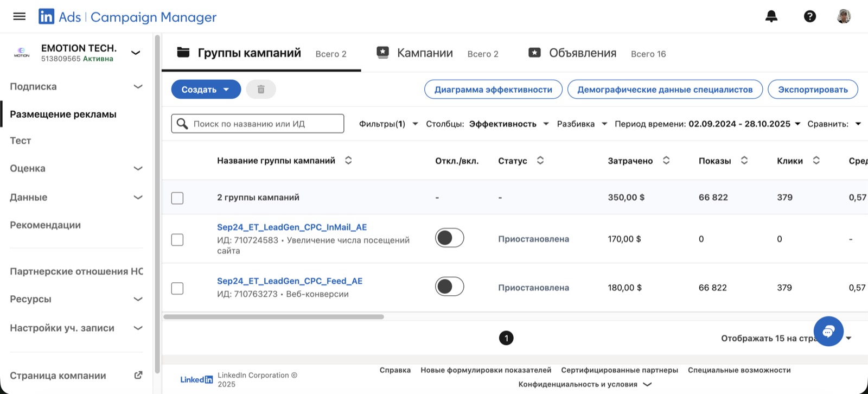
Task: Open the Столбцы: Эффективность dropdown
Action: click(487, 124)
